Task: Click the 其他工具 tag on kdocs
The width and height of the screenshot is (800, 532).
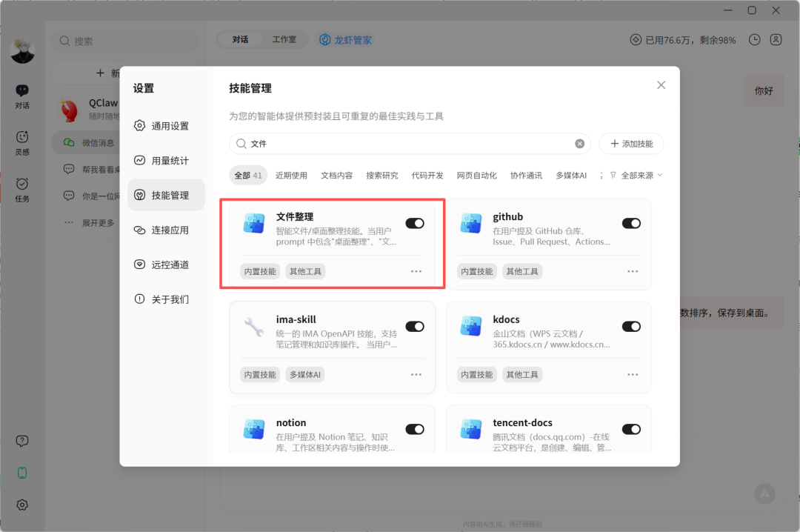Action: point(522,374)
